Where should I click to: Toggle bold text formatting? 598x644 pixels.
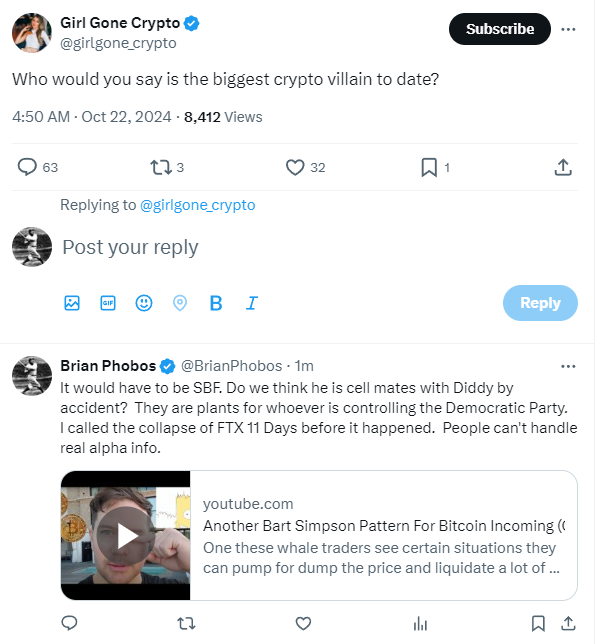tap(216, 303)
